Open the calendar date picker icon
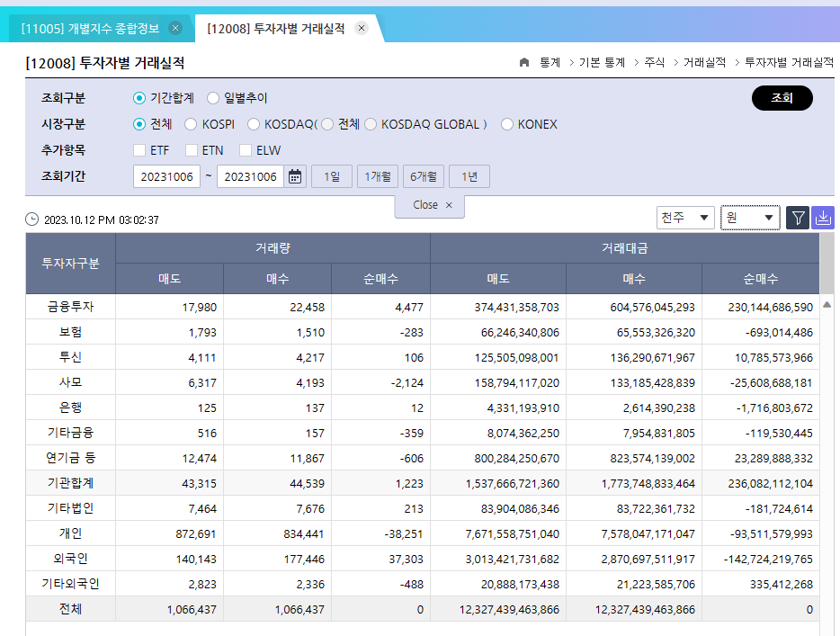840x636 pixels. (x=295, y=176)
